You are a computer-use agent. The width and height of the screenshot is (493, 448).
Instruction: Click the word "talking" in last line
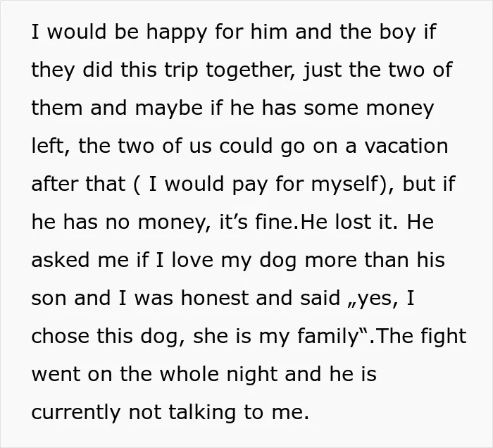pyautogui.click(x=202, y=413)
